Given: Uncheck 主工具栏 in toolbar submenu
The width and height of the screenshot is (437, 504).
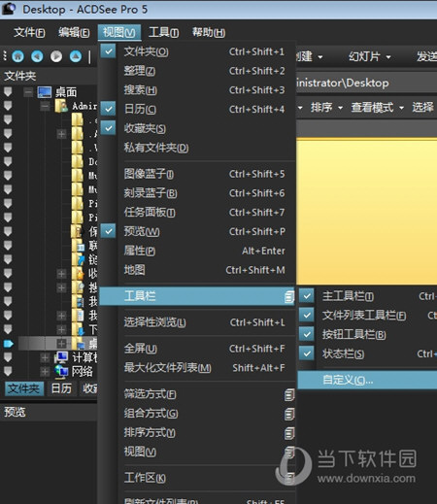Looking at the screenshot, I should click(307, 295).
